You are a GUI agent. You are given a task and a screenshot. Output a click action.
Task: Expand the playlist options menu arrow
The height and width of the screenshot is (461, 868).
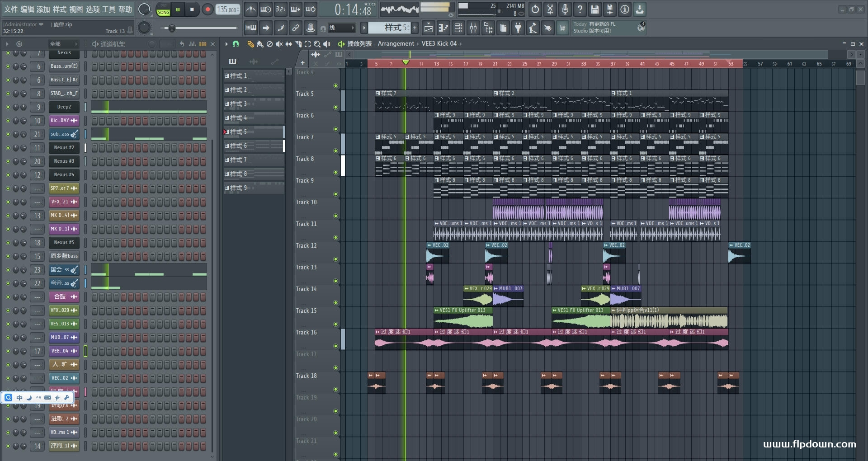coord(226,44)
